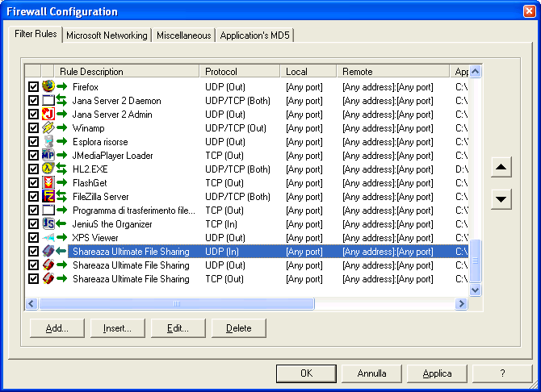Click the FlashGet application icon
541x392 pixels.
click(x=48, y=182)
